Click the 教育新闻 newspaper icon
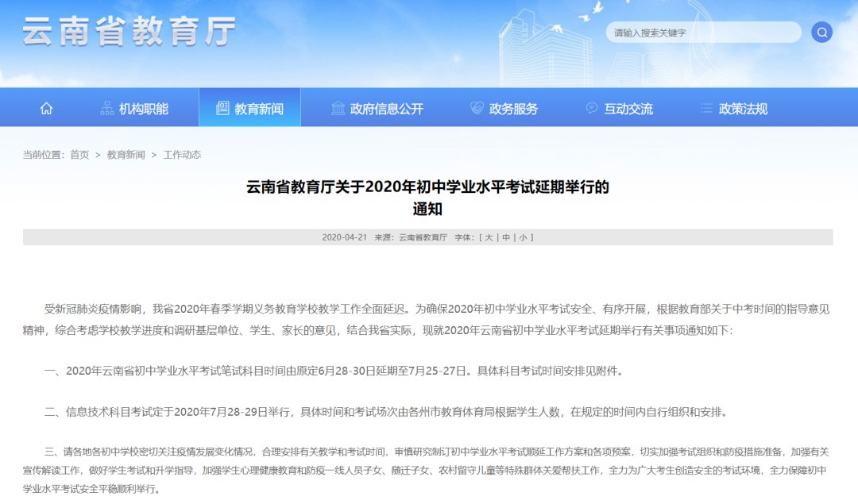The image size is (858, 504). tap(222, 108)
